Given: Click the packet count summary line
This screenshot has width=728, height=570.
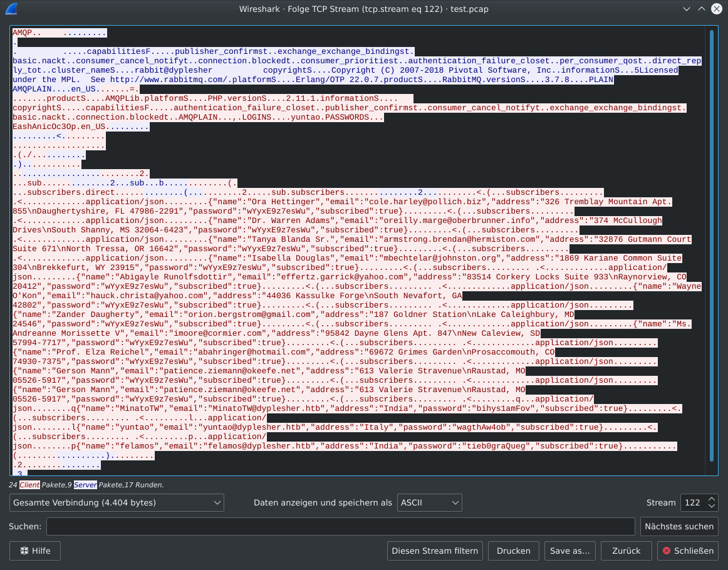Looking at the screenshot, I should 86,485.
